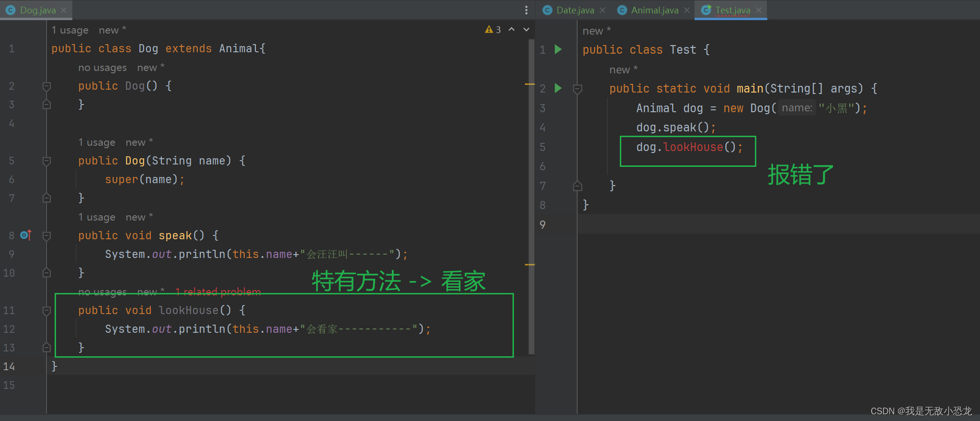Screen dimensions: 980x421
Task: Click fold end marker at Dog.java line 13
Action: click(46, 347)
